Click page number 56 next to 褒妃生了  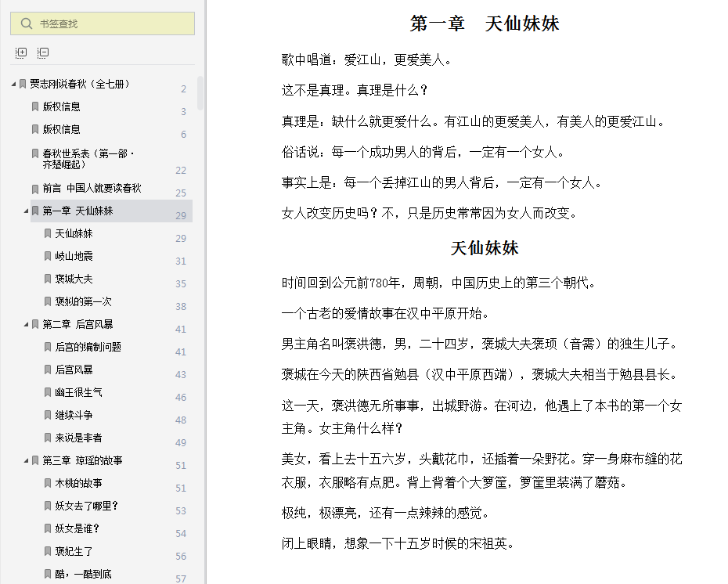[181, 557]
